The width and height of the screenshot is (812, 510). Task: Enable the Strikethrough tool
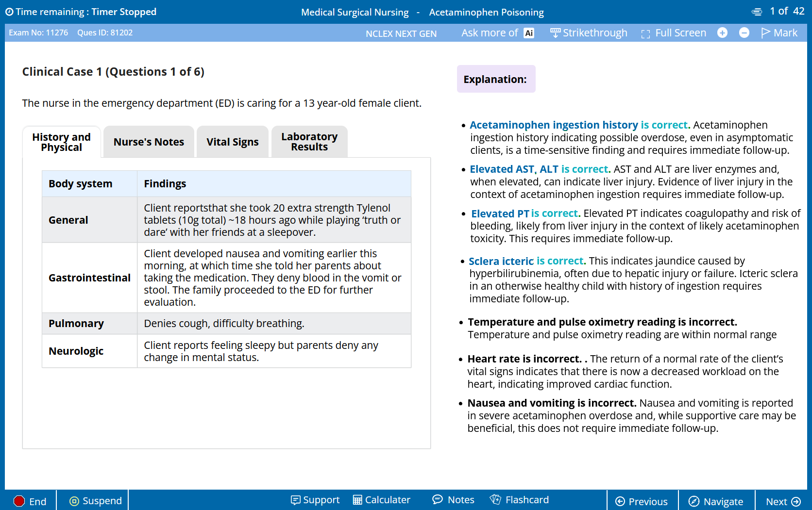pyautogui.click(x=589, y=33)
